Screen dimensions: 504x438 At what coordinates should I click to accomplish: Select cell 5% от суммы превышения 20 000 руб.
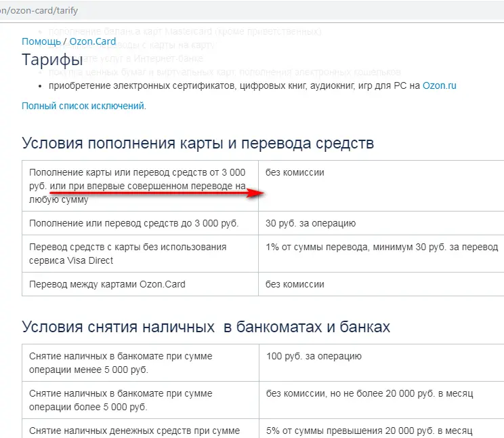tap(381, 429)
